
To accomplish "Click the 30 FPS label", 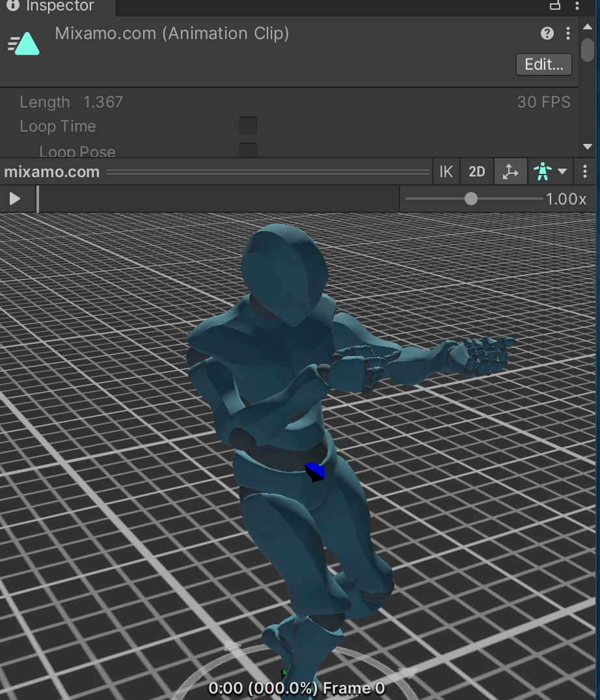I will [x=544, y=102].
